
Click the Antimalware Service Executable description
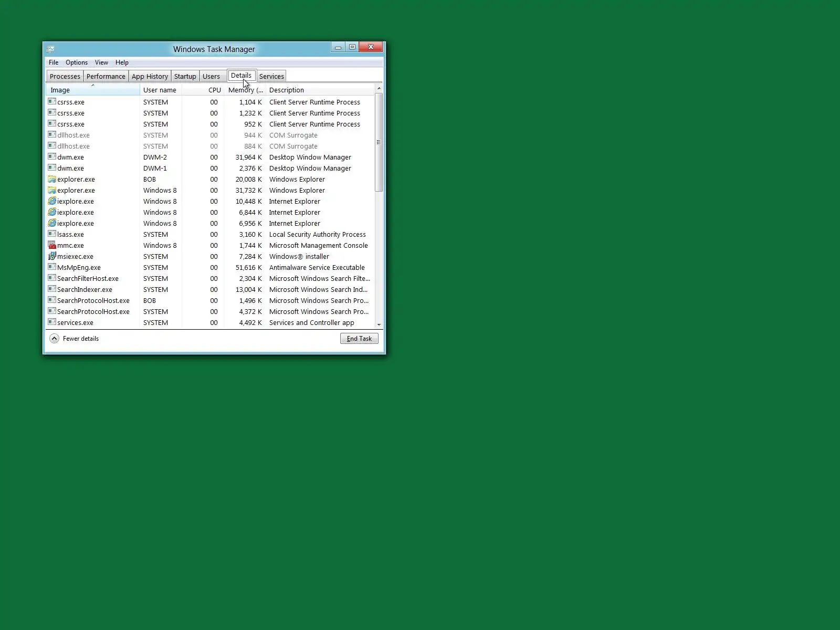[x=317, y=267]
